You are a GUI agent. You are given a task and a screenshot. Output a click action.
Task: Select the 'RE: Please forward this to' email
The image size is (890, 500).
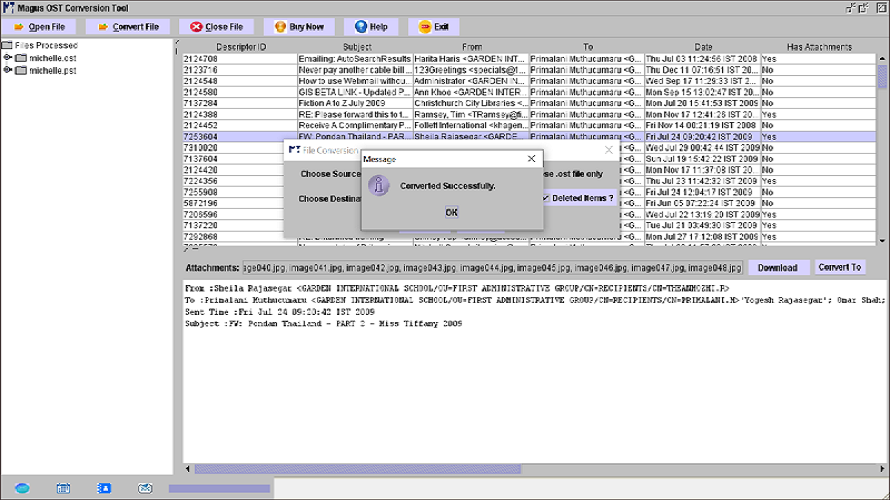click(x=529, y=115)
